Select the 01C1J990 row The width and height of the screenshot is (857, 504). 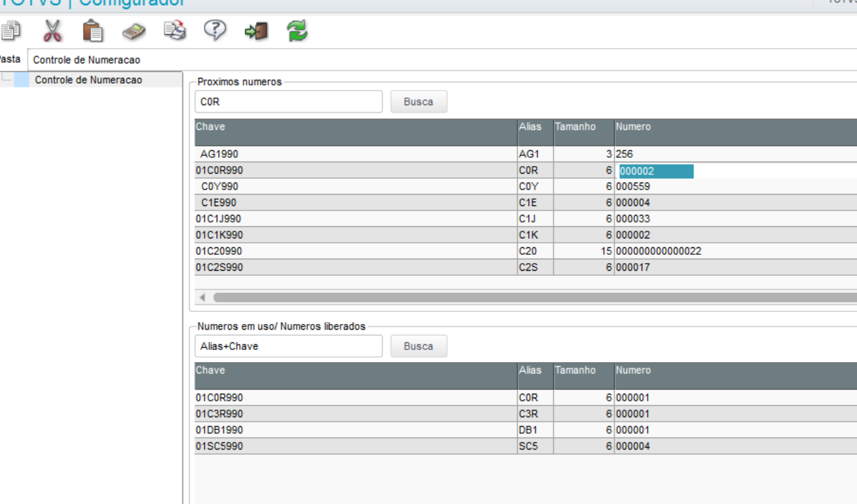525,219
